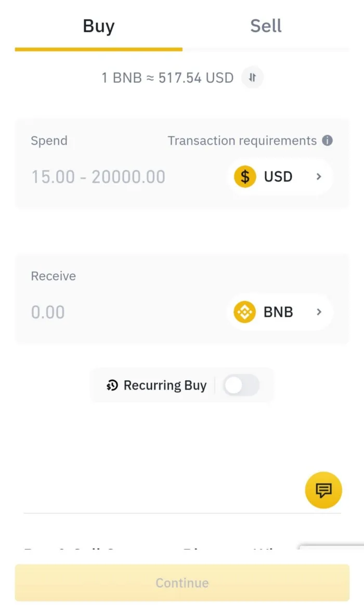Click the Receive amount field showing 0.00
This screenshot has width=364, height=609.
48,312
